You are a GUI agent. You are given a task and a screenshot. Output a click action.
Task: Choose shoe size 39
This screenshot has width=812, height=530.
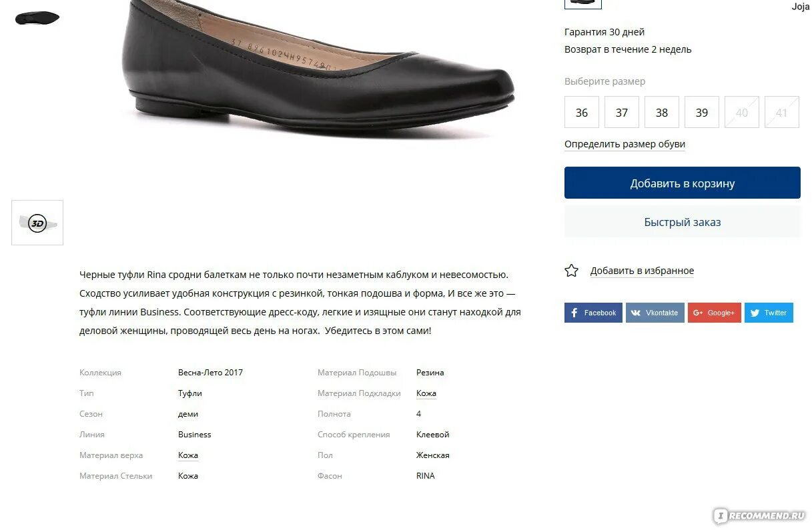point(702,112)
